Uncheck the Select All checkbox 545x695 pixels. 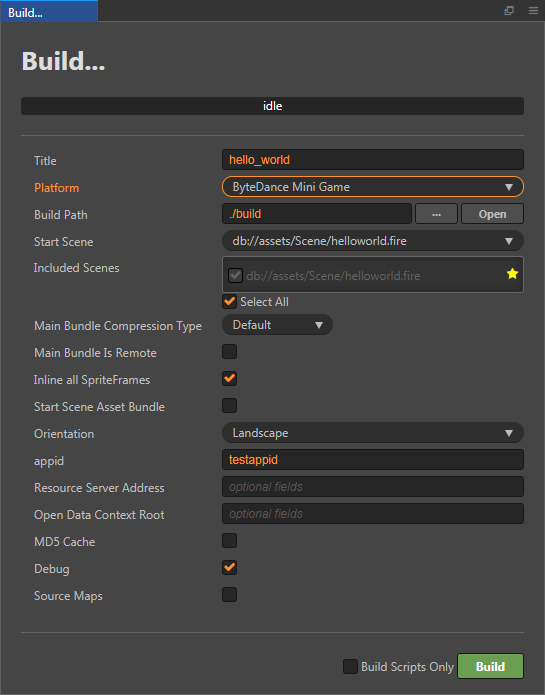[230, 302]
